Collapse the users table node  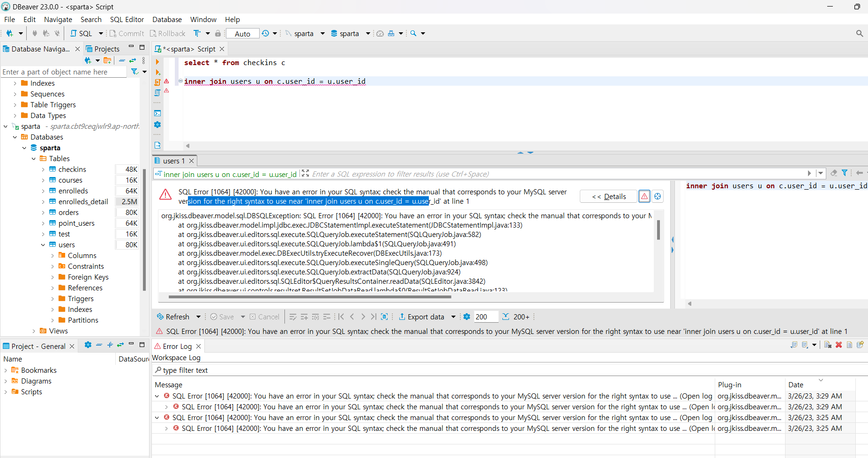[43, 245]
